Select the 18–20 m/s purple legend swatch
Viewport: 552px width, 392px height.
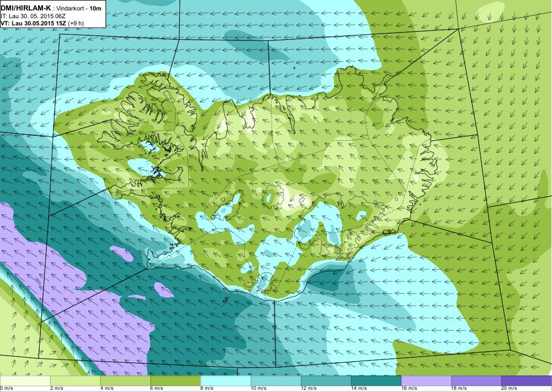coord(476,380)
